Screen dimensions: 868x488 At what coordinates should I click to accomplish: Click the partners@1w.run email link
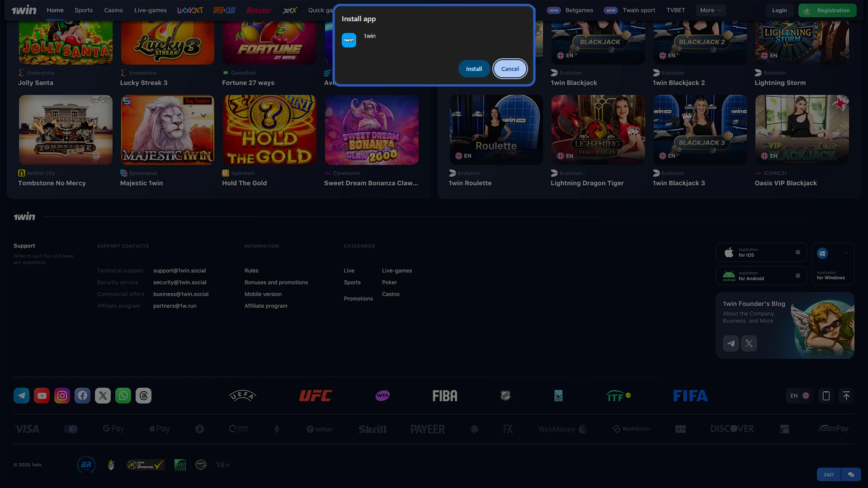tap(175, 306)
